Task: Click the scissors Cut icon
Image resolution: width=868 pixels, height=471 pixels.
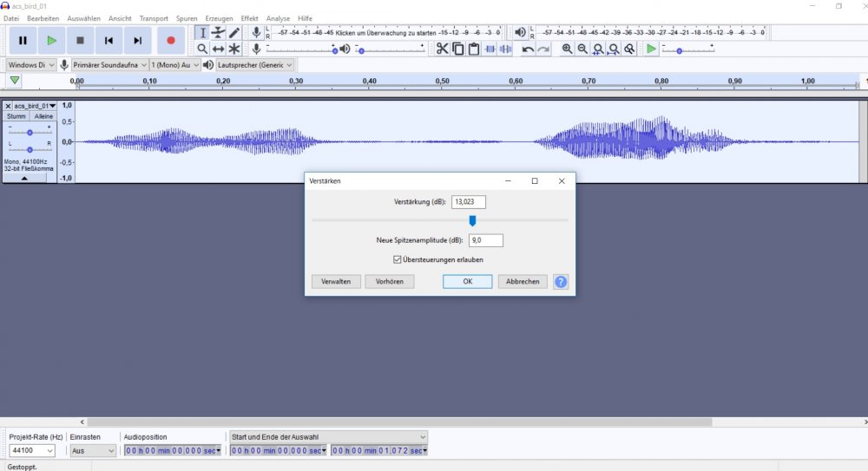Action: click(442, 49)
